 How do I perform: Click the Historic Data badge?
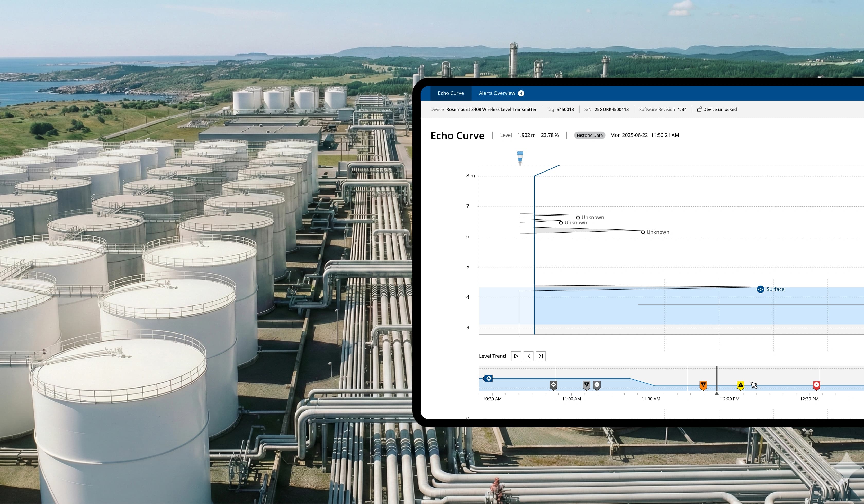pos(589,135)
